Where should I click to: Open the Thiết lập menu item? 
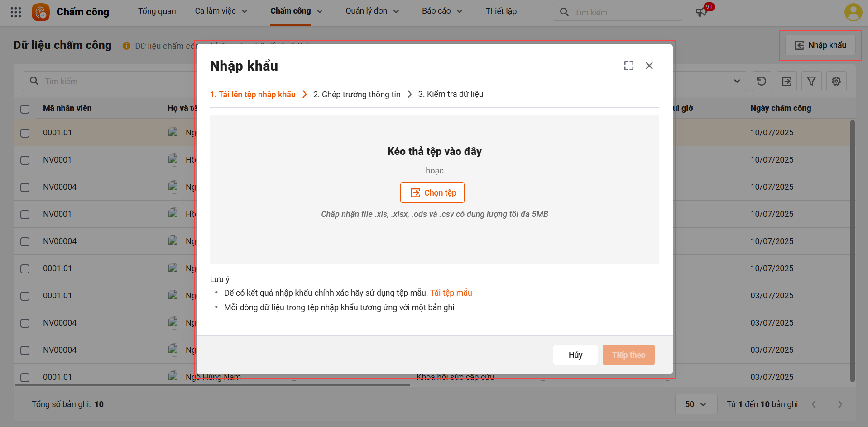(501, 11)
